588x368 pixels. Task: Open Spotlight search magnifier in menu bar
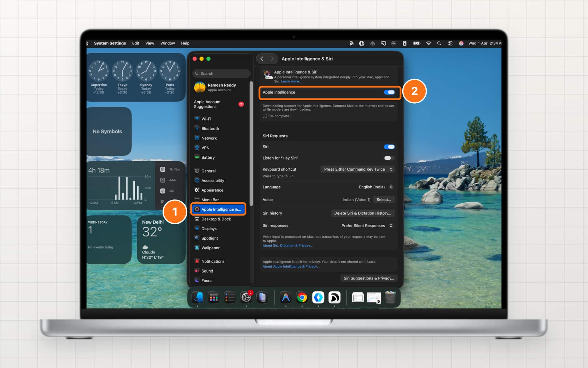point(439,43)
